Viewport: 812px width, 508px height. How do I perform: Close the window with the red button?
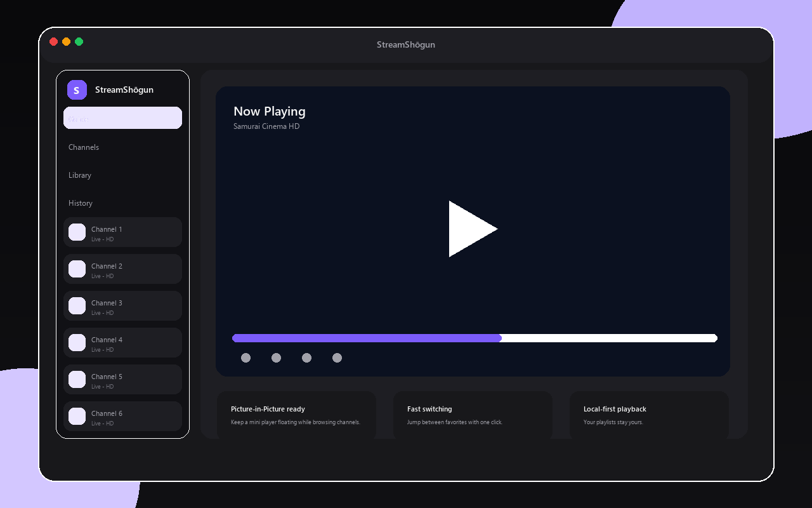(x=54, y=42)
